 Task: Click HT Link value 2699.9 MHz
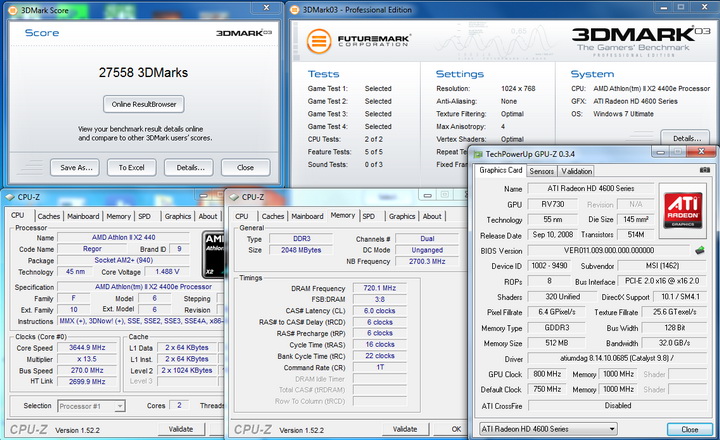click(x=87, y=382)
